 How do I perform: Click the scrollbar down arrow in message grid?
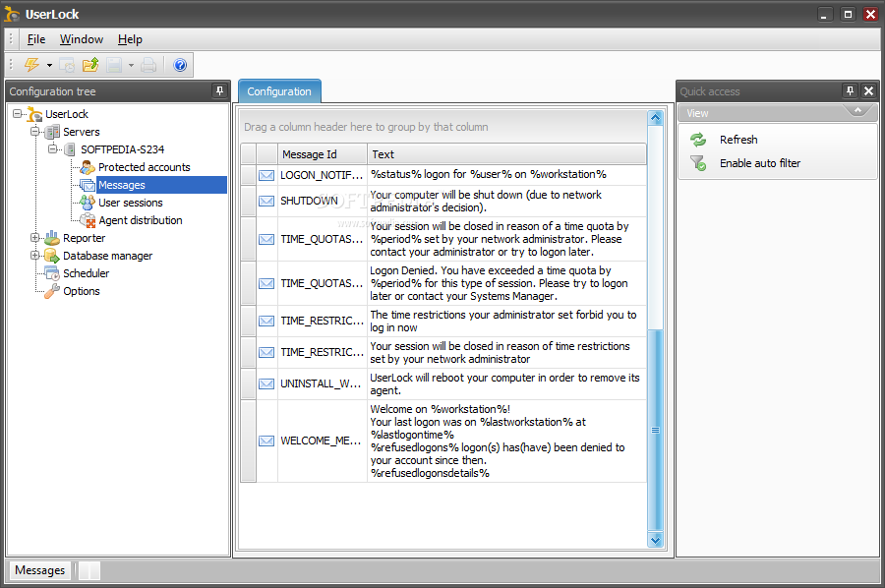pos(655,540)
